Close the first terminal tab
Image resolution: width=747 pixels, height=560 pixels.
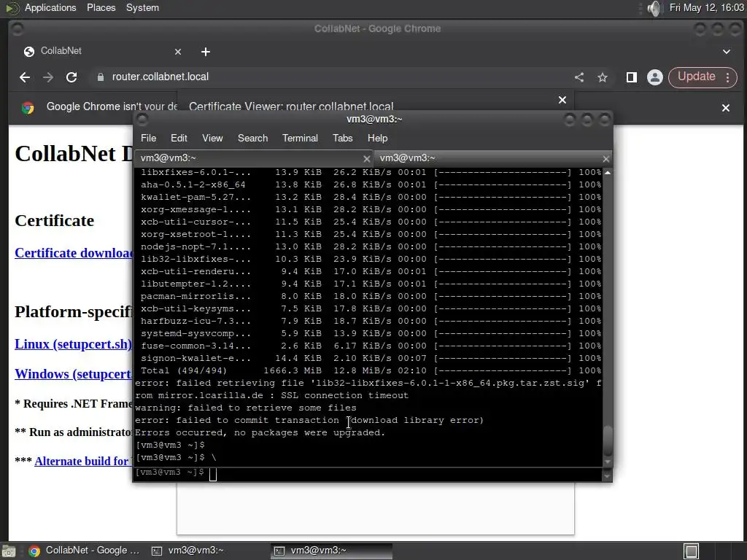point(366,159)
